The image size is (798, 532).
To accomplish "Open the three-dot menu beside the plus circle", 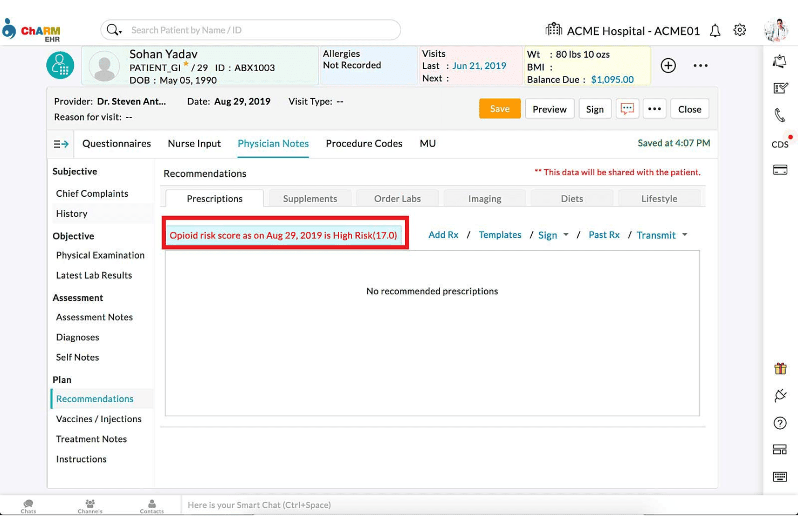I will [x=700, y=66].
